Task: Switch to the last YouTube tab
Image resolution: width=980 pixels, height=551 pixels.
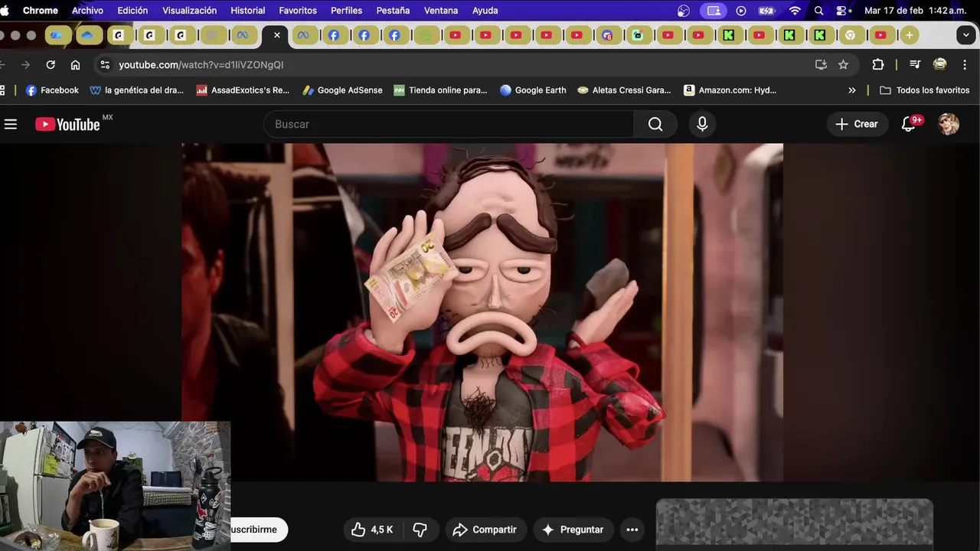Action: (x=880, y=35)
